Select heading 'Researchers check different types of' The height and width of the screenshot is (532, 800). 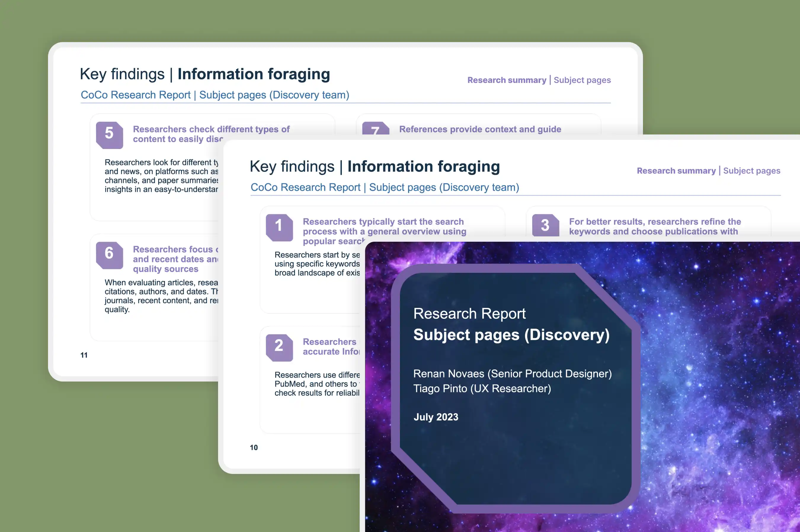[x=211, y=129]
